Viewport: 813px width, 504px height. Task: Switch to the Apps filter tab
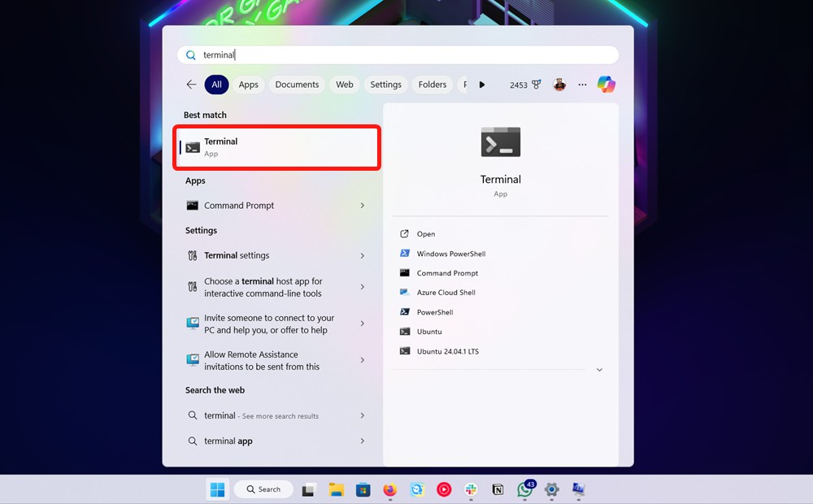tap(248, 85)
